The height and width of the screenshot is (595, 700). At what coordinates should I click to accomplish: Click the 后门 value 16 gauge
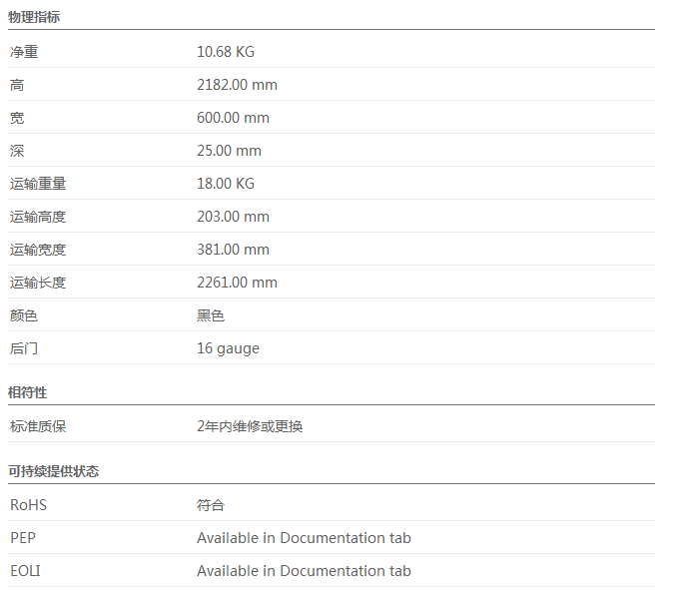[x=228, y=348]
